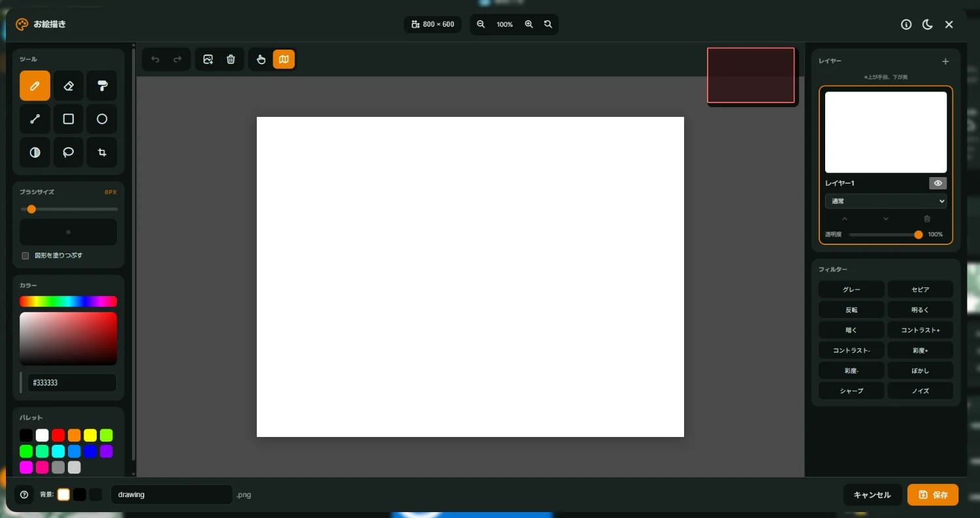
Task: Select the paint roller Fill tool
Action: (102, 86)
